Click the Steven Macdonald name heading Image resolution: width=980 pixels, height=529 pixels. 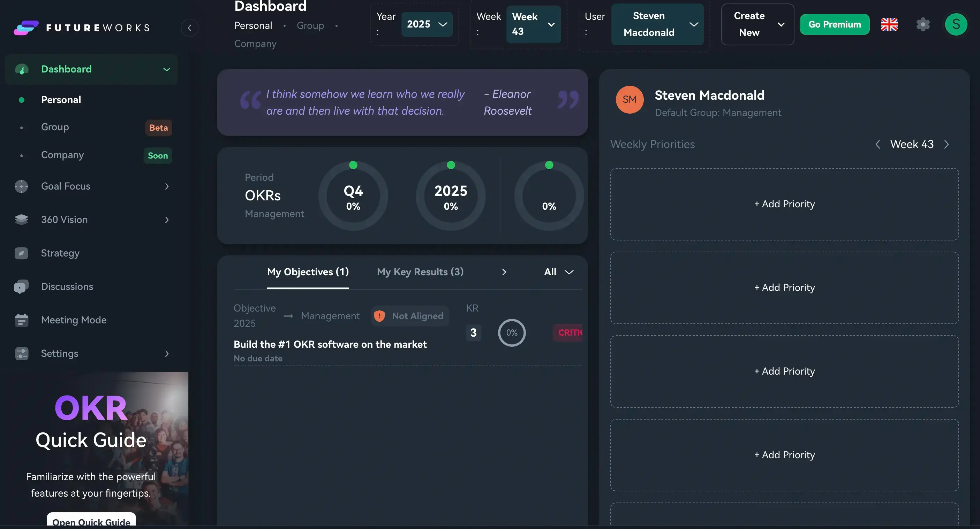point(709,95)
